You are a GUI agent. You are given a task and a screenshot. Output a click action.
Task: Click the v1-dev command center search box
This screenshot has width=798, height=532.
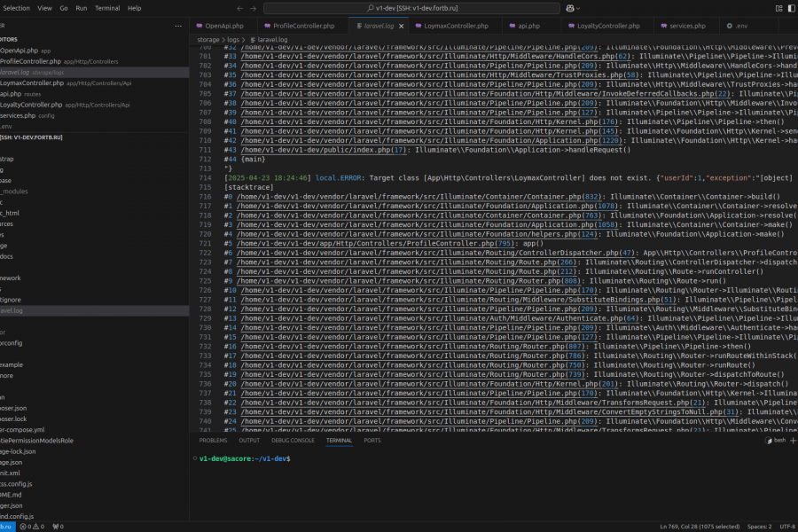[x=411, y=8]
